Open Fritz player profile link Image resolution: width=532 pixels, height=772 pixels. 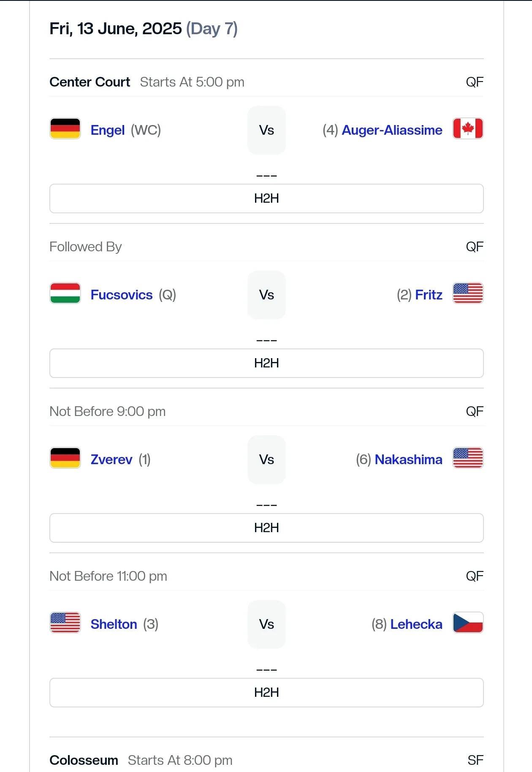[429, 295]
